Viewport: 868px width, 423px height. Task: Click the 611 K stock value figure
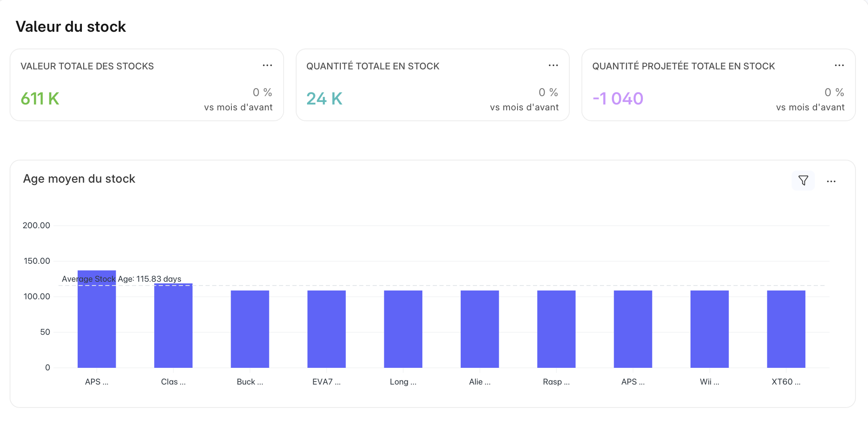pyautogui.click(x=40, y=99)
